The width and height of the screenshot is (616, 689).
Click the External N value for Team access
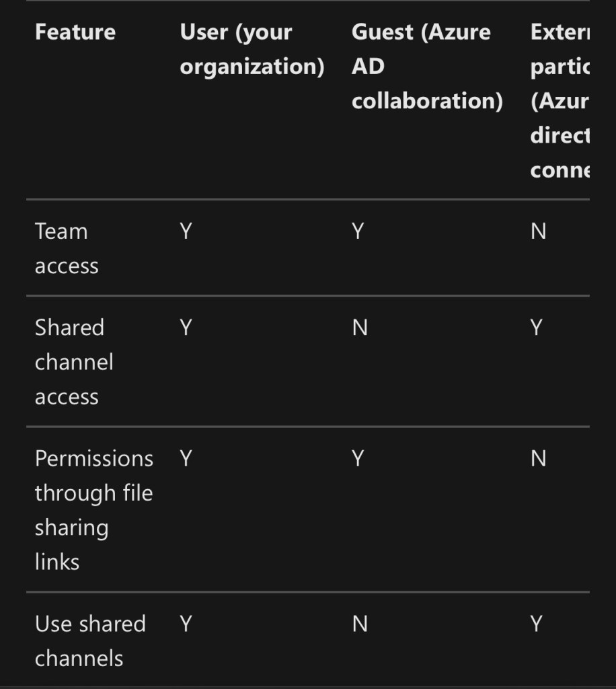pos(539,231)
